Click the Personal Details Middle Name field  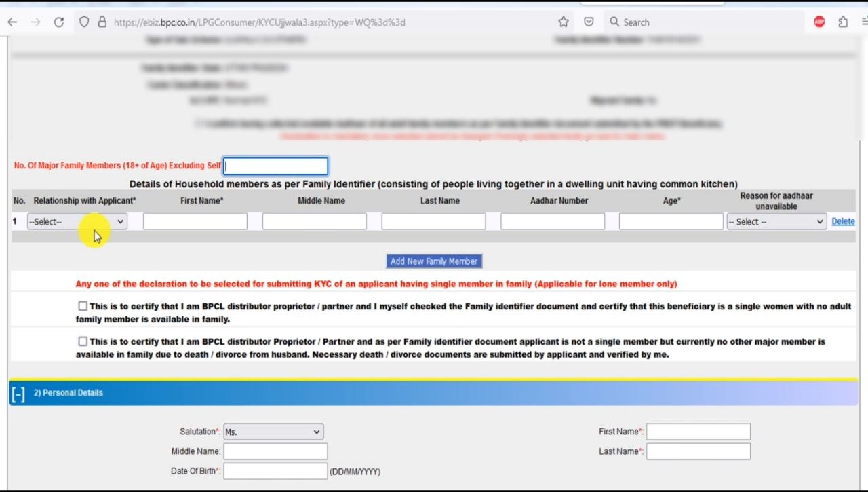(275, 451)
